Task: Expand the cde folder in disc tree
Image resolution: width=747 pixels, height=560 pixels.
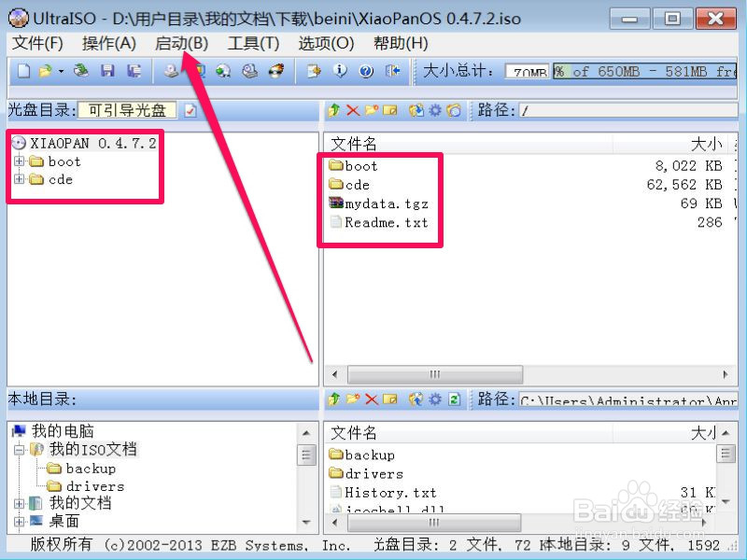Action: 19,179
